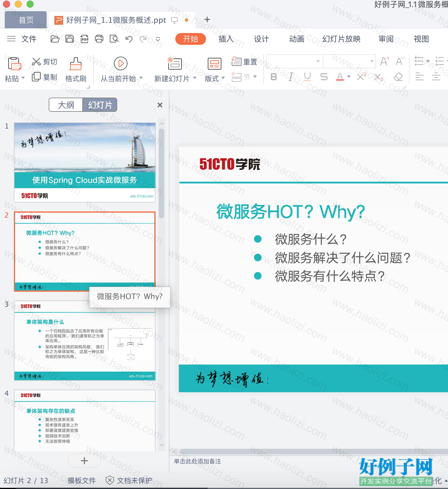Redo the last action

(x=143, y=39)
